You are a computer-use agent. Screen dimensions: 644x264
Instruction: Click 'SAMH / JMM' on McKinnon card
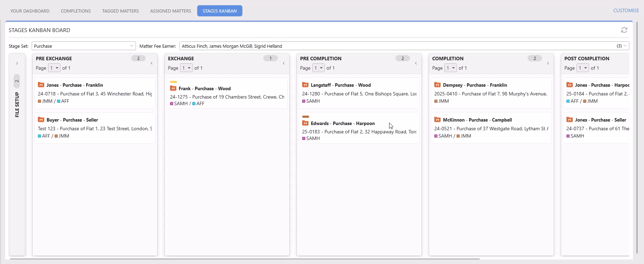[x=453, y=136]
